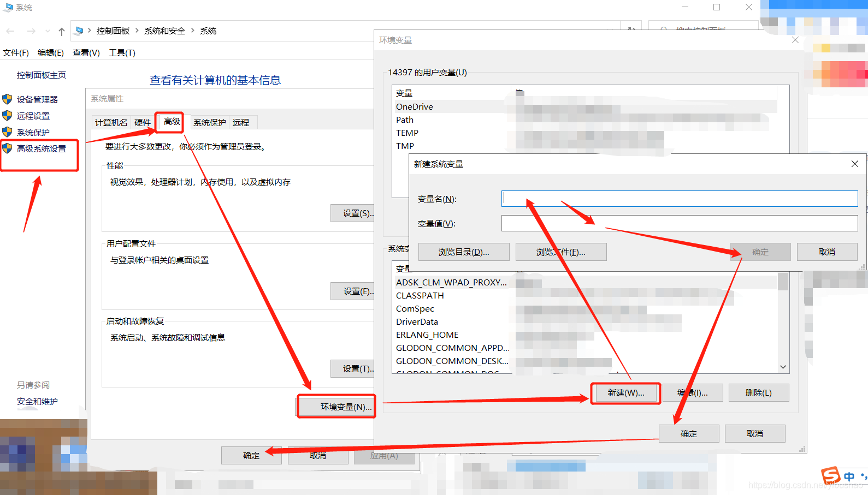This screenshot has width=868, height=495.
Task: Click the shield icon beside 高级系统设置
Action: tap(7, 148)
